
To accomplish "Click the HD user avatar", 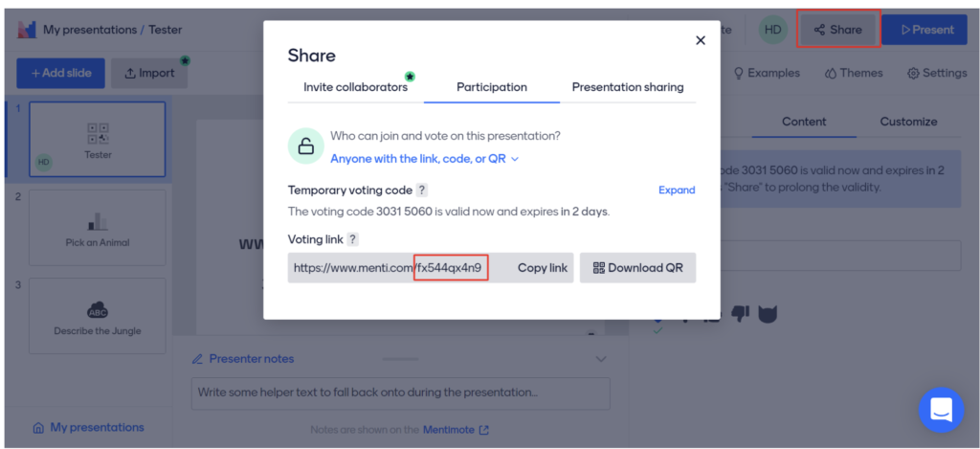I will tap(773, 30).
